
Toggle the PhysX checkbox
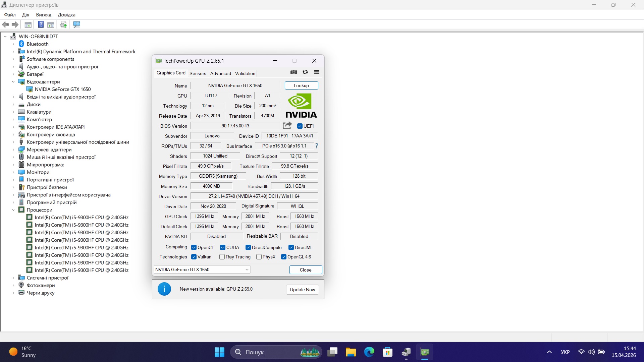point(259,257)
